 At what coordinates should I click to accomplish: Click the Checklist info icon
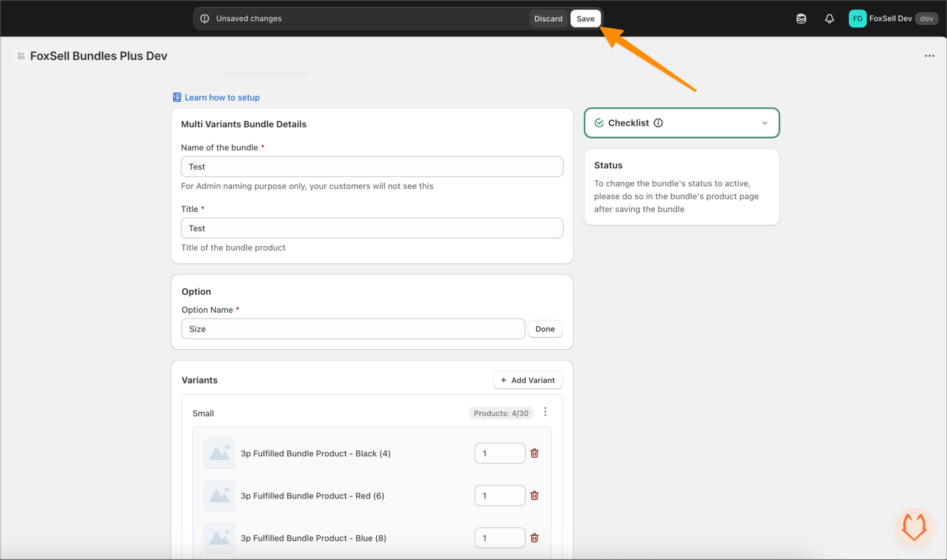pyautogui.click(x=658, y=123)
